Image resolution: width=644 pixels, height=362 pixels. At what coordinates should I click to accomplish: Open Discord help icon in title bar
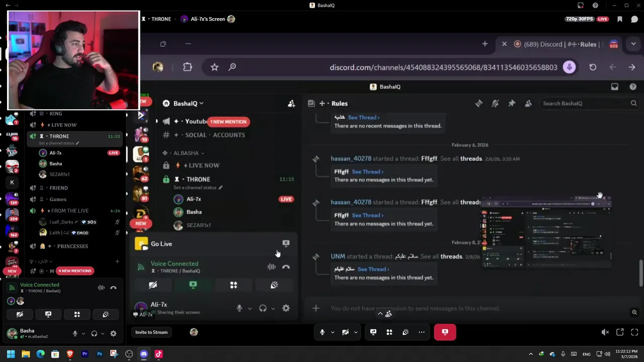click(596, 6)
